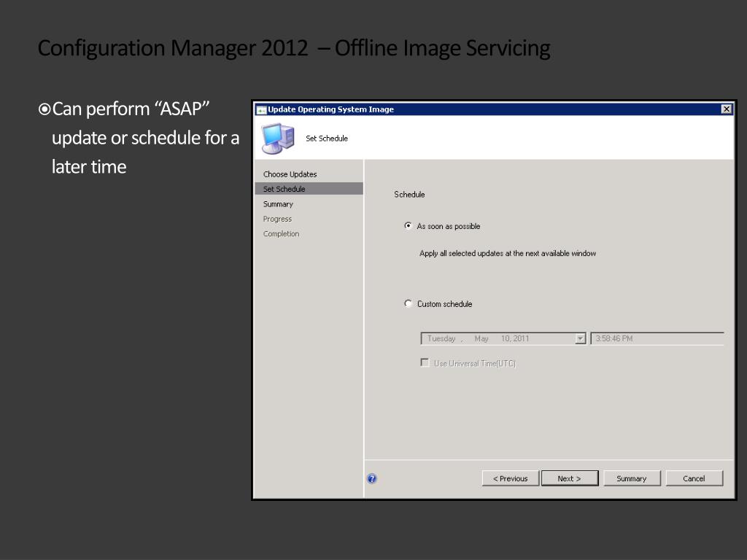Select the Custom schedule radio button
Viewport: 747px width, 560px height.
(x=408, y=303)
